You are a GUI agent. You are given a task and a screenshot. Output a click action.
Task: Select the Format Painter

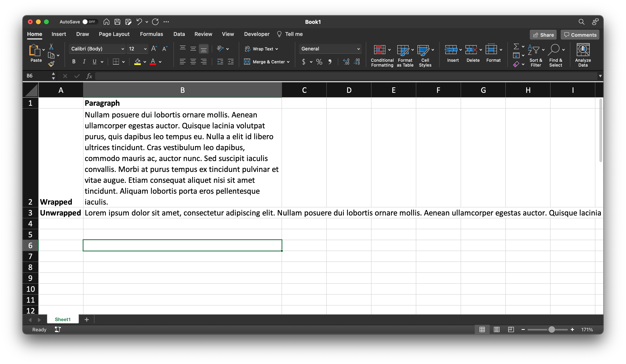[x=51, y=64]
